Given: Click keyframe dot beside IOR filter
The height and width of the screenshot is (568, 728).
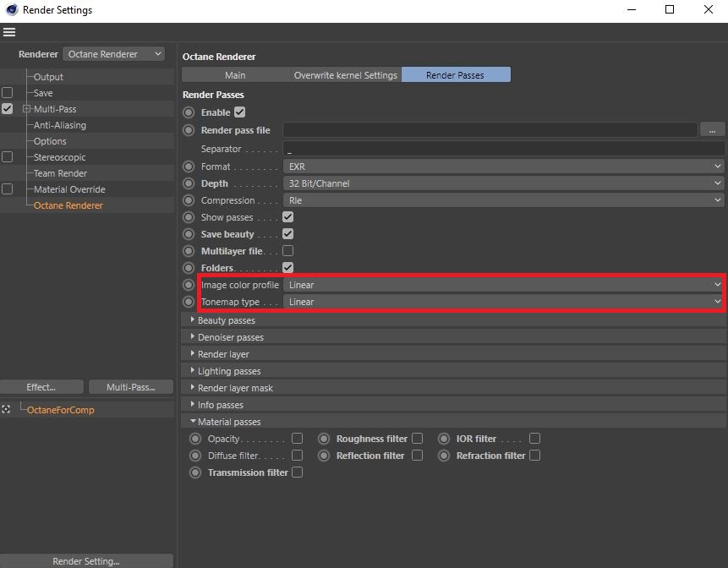Looking at the screenshot, I should coord(444,439).
